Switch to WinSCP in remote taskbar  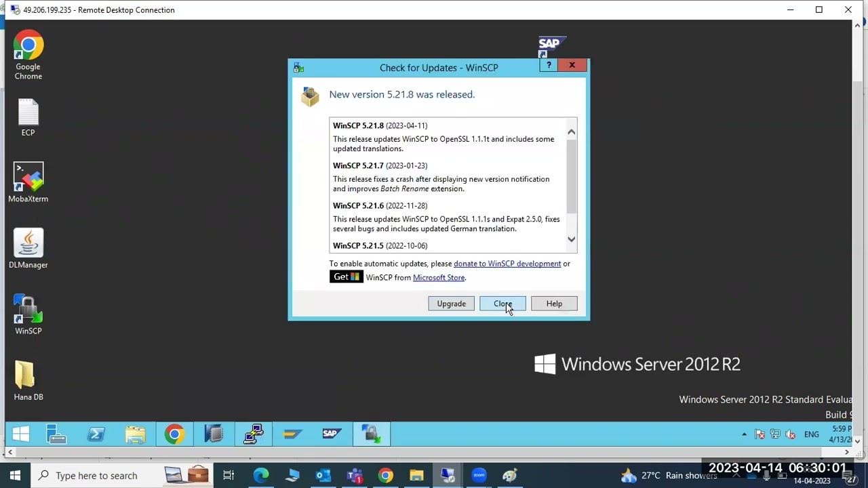(x=372, y=434)
